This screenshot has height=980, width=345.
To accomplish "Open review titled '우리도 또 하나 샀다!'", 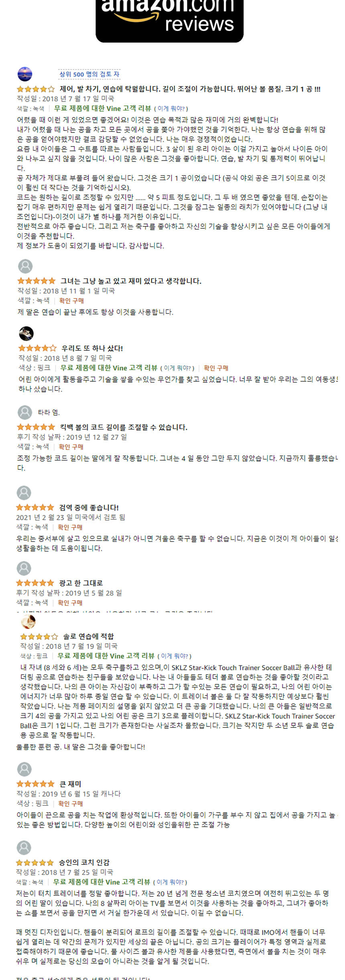I will (x=92, y=348).
